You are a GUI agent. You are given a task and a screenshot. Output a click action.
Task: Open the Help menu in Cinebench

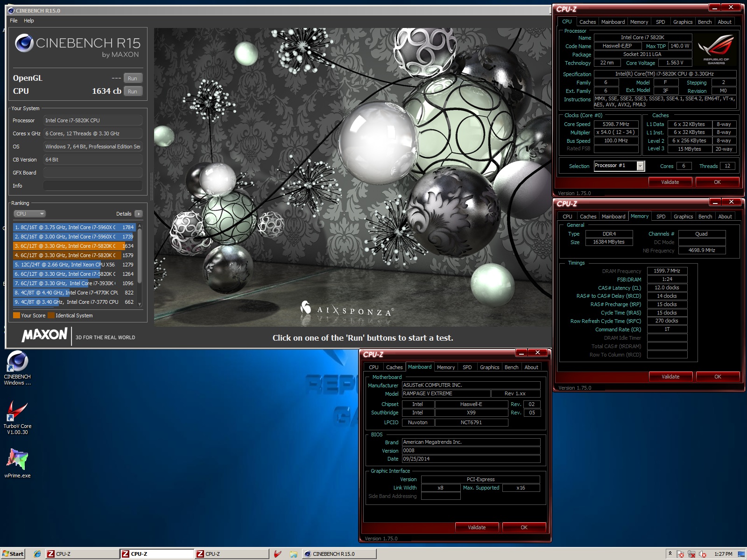click(29, 21)
